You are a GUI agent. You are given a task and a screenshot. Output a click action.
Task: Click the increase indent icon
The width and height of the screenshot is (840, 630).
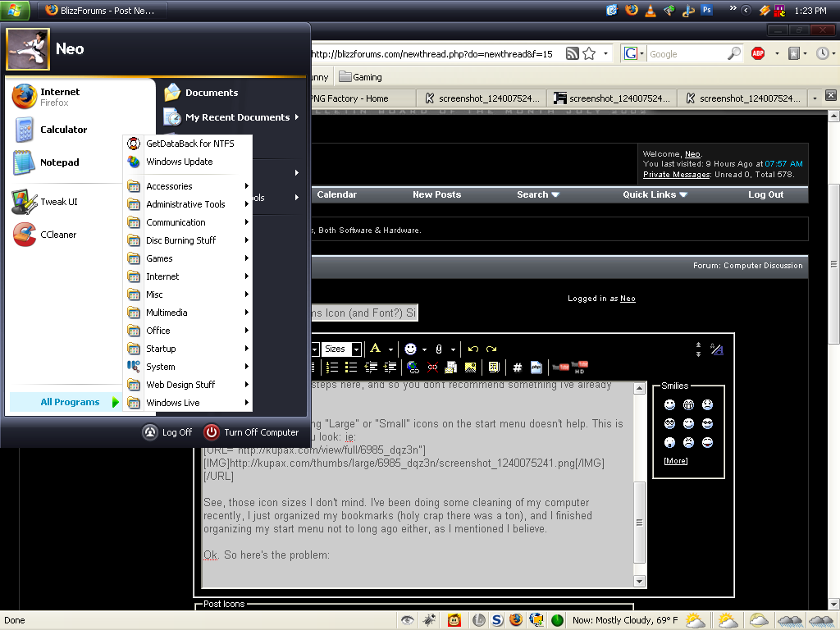(390, 367)
